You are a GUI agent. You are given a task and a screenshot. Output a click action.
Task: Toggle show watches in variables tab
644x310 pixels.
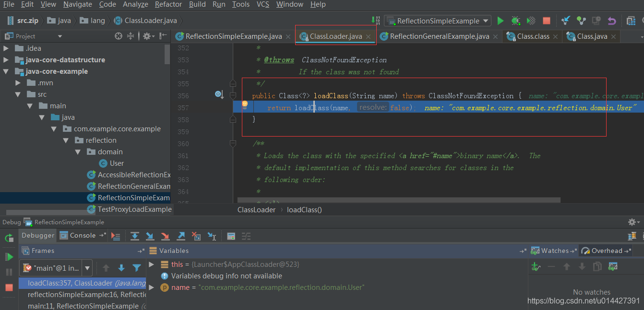coord(612,266)
